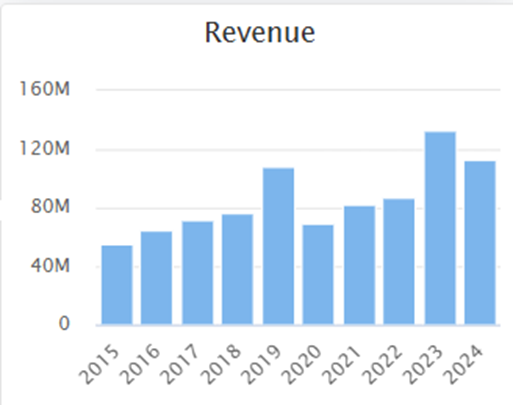Select the 2020 revenue bar
Image resolution: width=513 pixels, height=405 pixels.
click(x=318, y=275)
